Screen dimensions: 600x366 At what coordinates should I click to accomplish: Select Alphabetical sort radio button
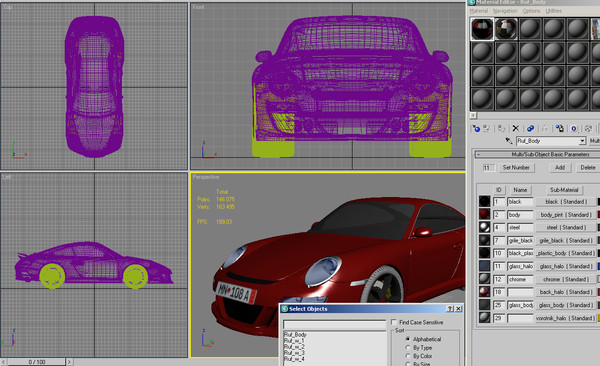coord(408,339)
